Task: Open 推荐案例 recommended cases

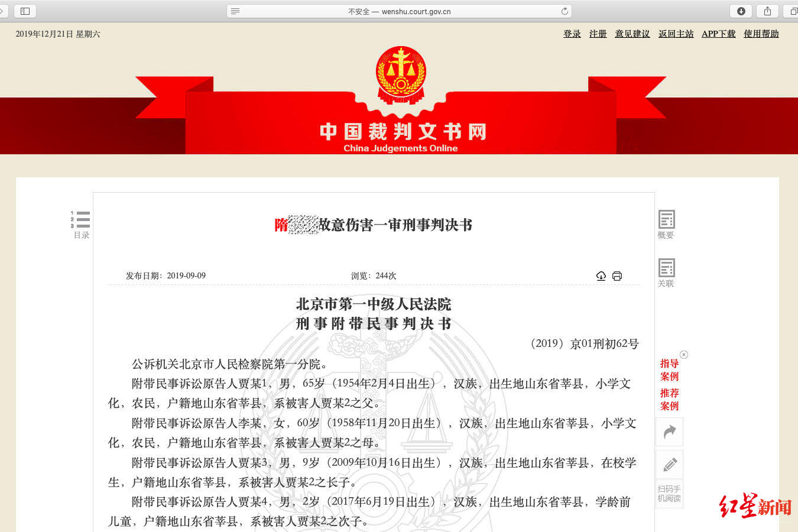Action: coord(669,400)
